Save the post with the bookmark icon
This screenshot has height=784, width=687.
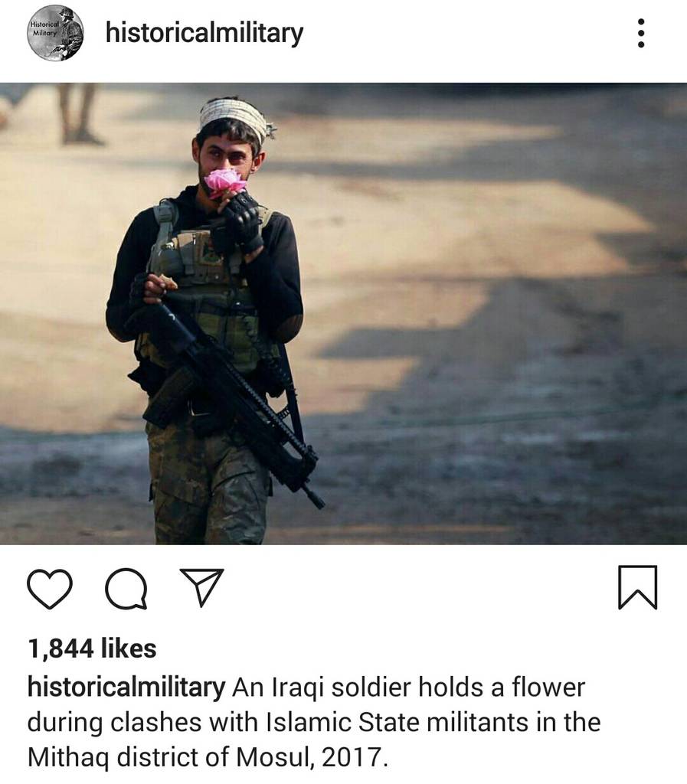(637, 587)
